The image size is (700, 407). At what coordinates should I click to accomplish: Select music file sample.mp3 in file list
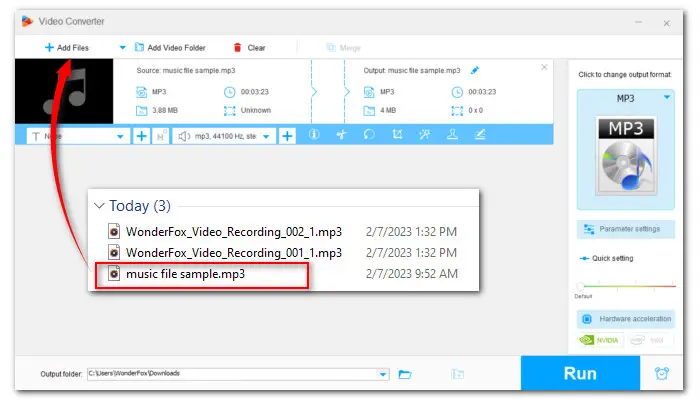tap(185, 274)
